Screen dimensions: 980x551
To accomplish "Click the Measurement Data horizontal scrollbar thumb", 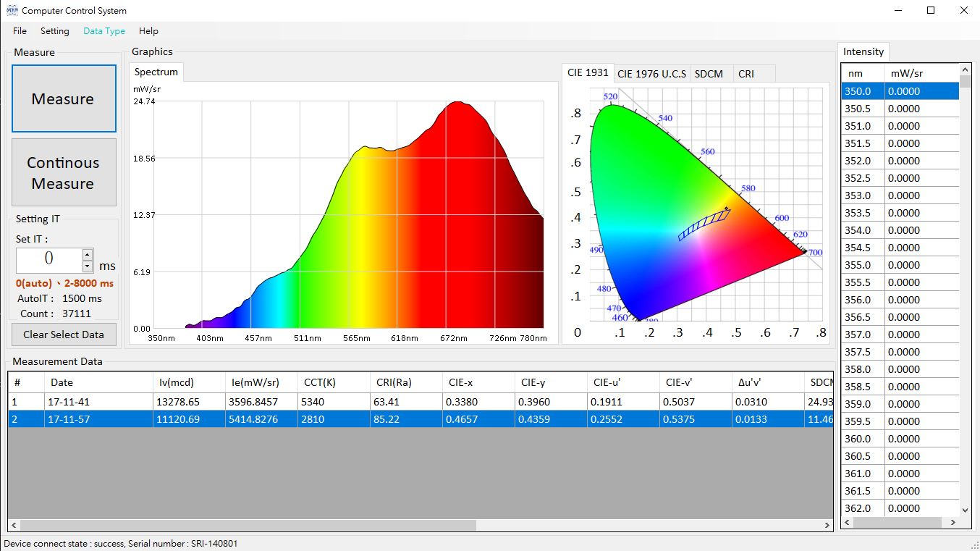I will click(x=248, y=525).
